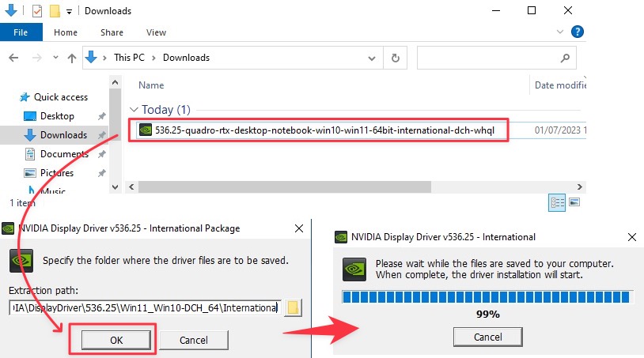
Task: Expand the address bar history dropdown
Action: pyautogui.click(x=372, y=58)
